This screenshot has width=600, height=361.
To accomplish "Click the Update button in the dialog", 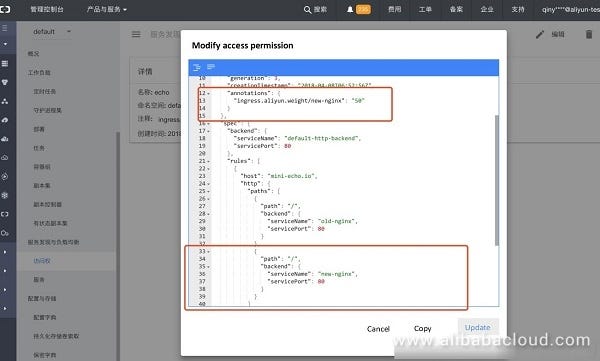I will [478, 327].
